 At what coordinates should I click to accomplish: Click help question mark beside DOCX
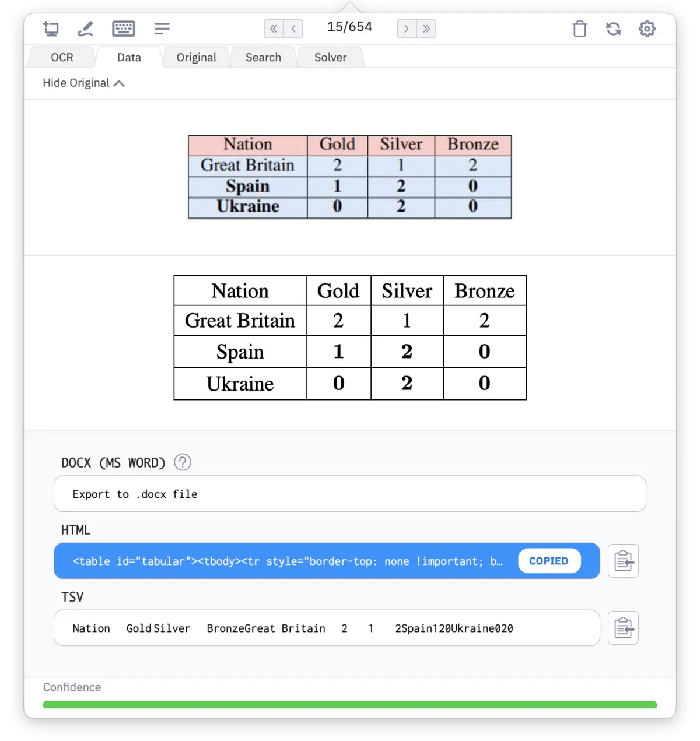[x=183, y=462]
